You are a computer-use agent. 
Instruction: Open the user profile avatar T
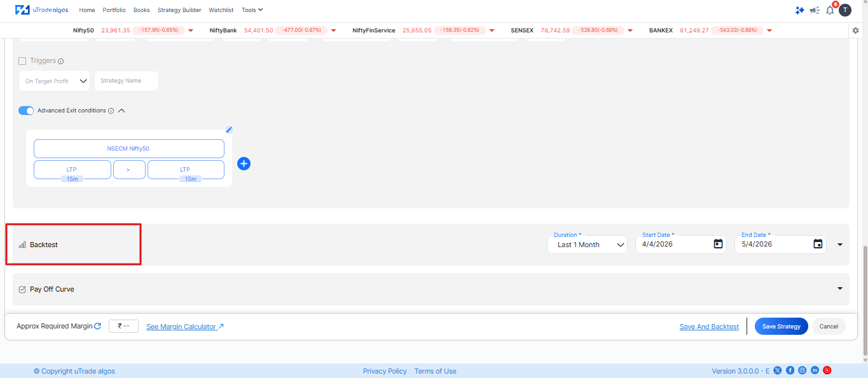click(x=844, y=10)
